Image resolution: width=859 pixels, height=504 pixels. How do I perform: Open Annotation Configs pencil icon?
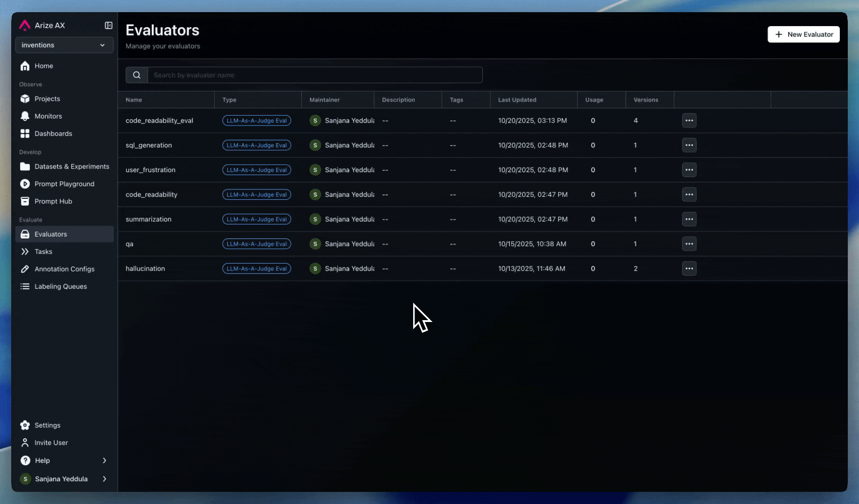coord(25,269)
